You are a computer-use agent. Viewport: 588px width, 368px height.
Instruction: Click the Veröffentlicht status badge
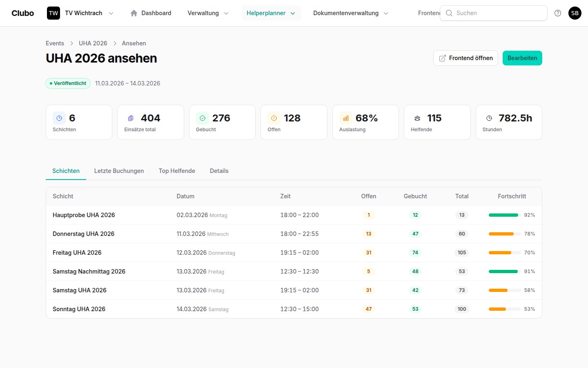click(68, 83)
